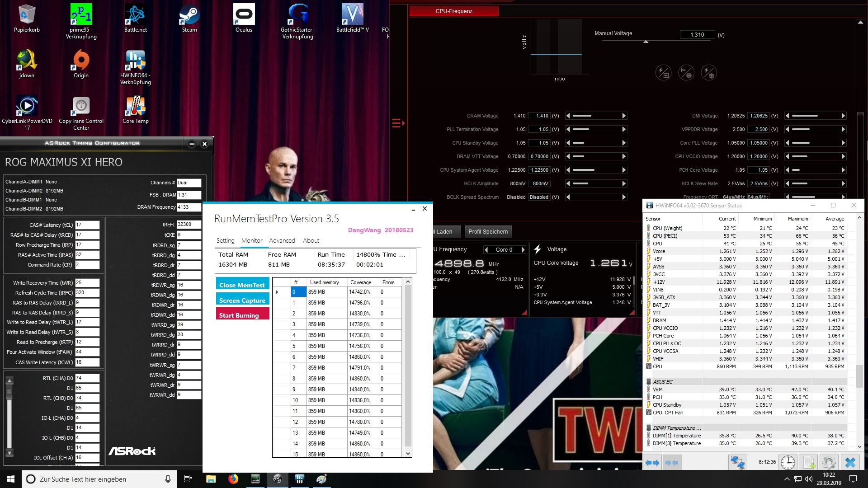Increase CPU VCCIO Voltage with its right arrow
868x488 pixels.
(843, 156)
